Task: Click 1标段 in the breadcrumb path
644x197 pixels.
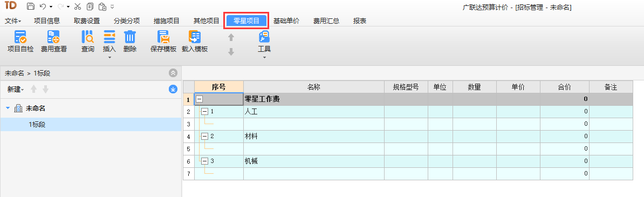Action: click(x=42, y=73)
